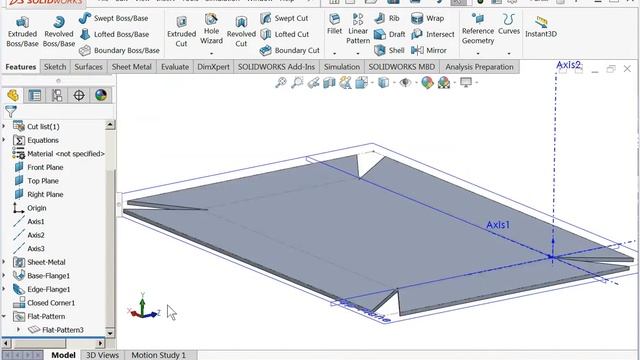Toggle Instant3D mode

click(541, 27)
